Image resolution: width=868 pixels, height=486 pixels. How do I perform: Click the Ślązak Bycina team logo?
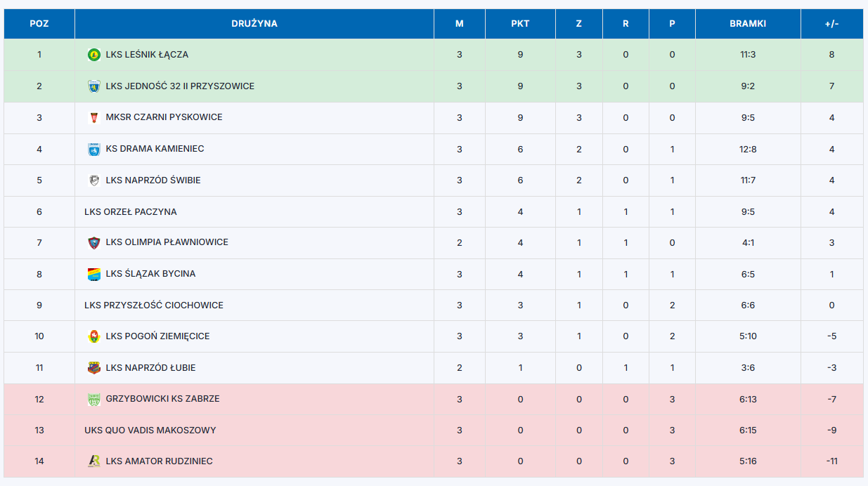coord(93,274)
